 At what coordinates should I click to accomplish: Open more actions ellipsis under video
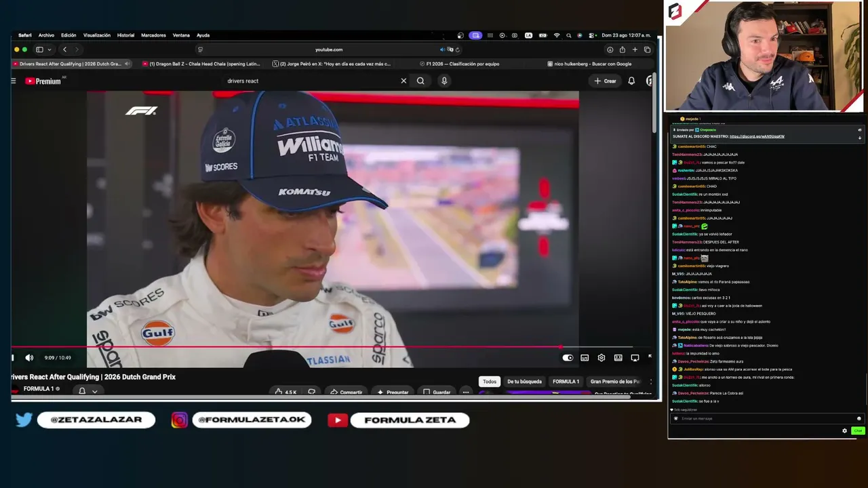[x=466, y=392]
